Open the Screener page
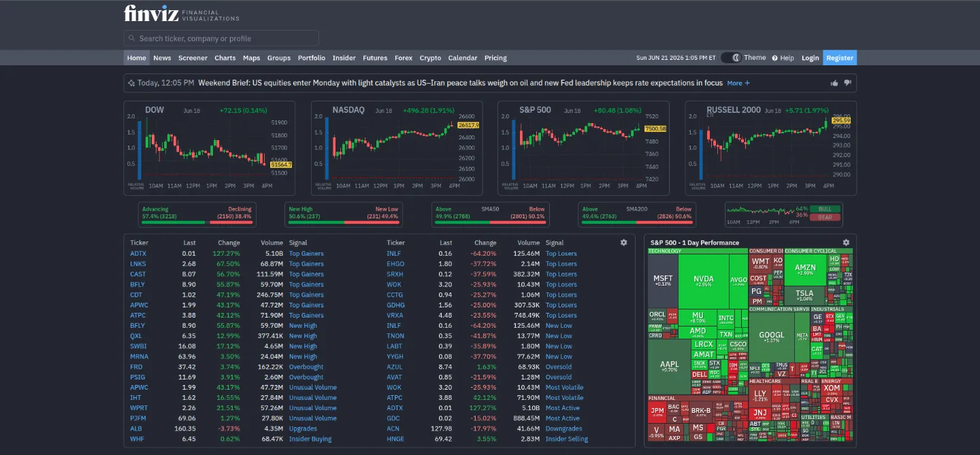Screen dimensions: 980x455 193,58
